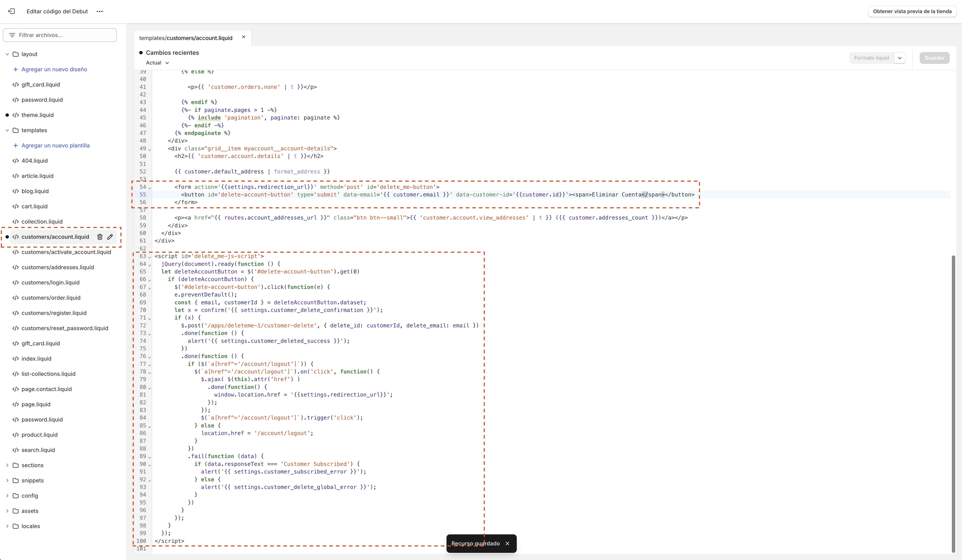Viewport: 962px width, 560px height.
Task: Click the exit editor back icon
Action: pos(11,11)
